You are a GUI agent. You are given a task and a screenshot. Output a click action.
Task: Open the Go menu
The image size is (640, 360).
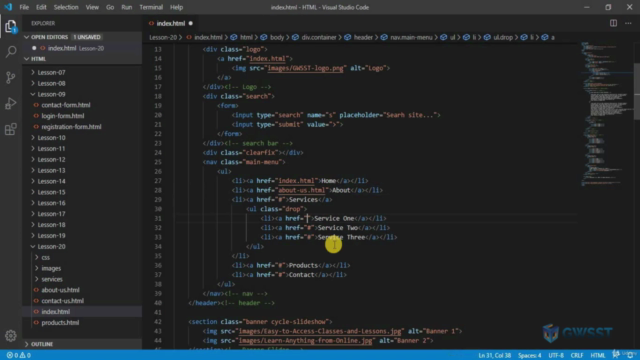click(110, 7)
